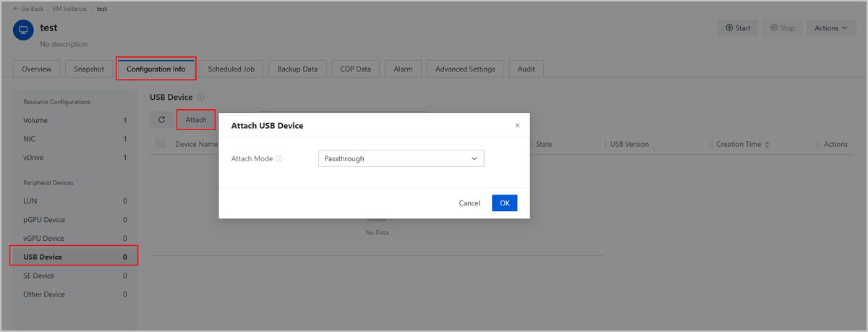This screenshot has height=332, width=868.
Task: Switch to the Snapshot tab
Action: click(89, 69)
